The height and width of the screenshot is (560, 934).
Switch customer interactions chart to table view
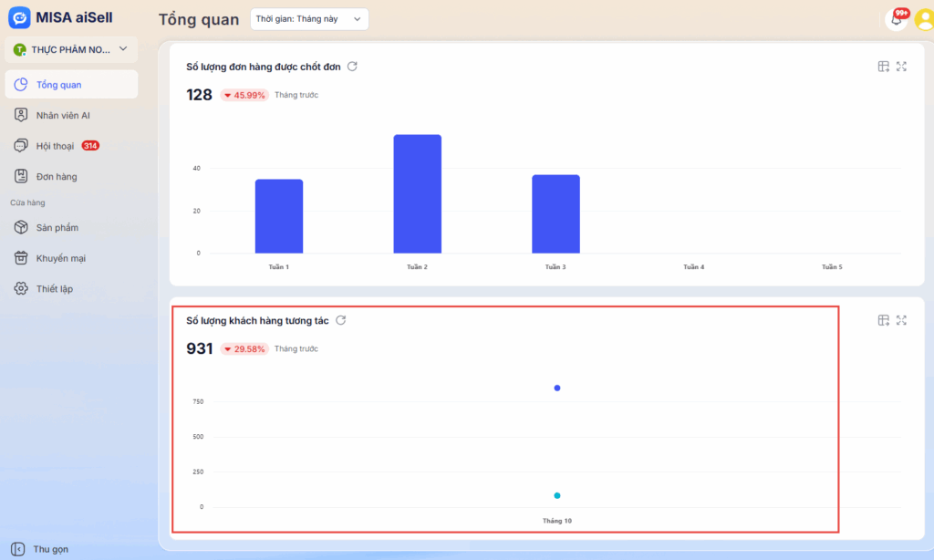(883, 320)
